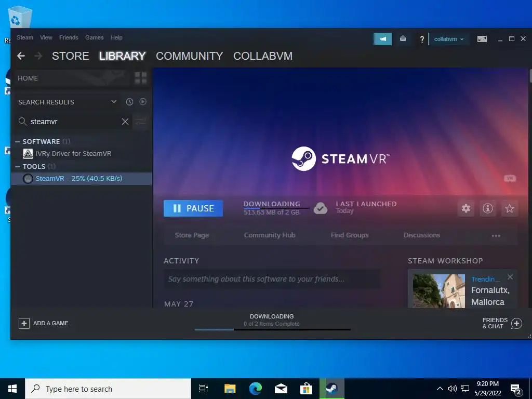The width and height of the screenshot is (532, 399).
Task: Click Library Home button
Action: (70, 78)
